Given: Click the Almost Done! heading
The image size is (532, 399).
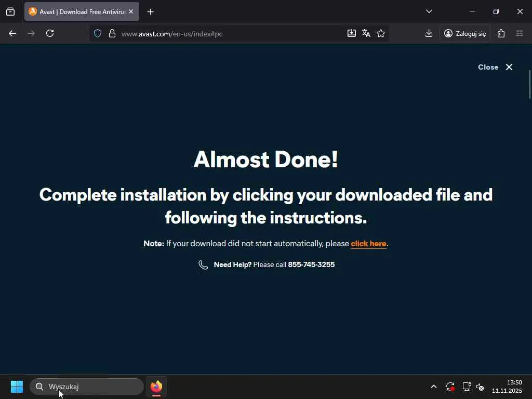Looking at the screenshot, I should tap(266, 159).
